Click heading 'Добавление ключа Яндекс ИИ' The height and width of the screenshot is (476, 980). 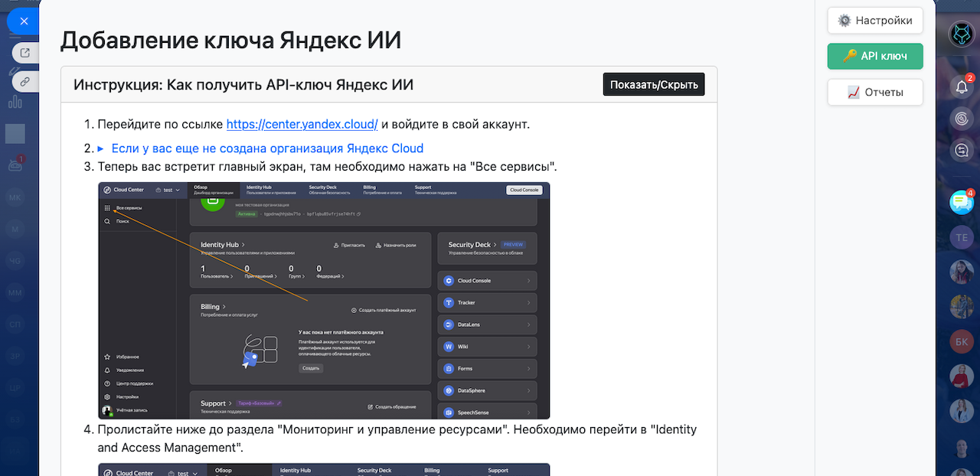point(231,40)
